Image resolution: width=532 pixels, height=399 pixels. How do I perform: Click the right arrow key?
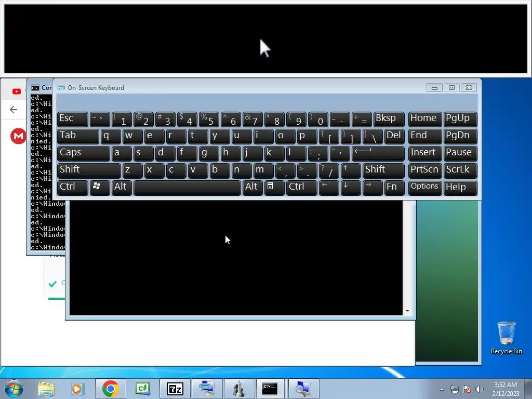[373, 188]
